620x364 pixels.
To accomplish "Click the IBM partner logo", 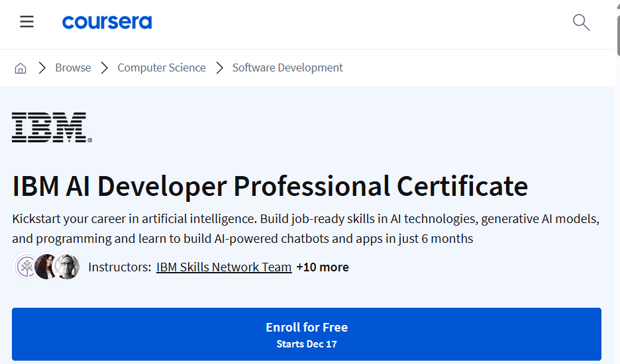I will [52, 127].
